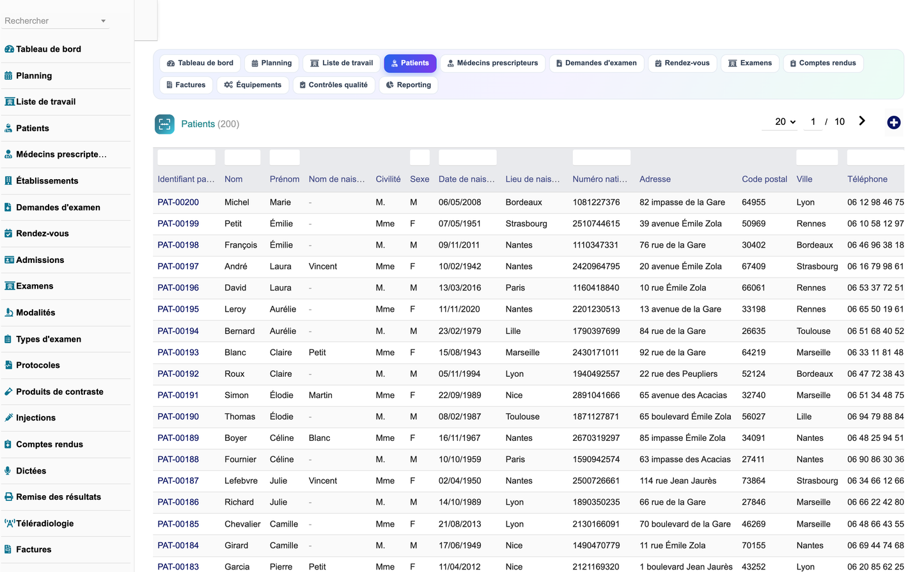Click address cell 82 impasse de la Gare
Screen dimensions: 924x572
(x=682, y=202)
